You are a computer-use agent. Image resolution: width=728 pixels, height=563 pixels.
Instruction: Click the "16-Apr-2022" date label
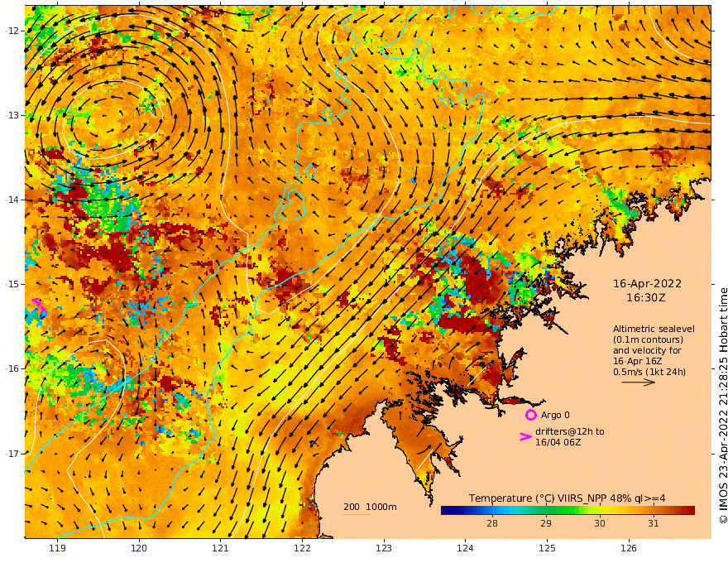coord(647,283)
